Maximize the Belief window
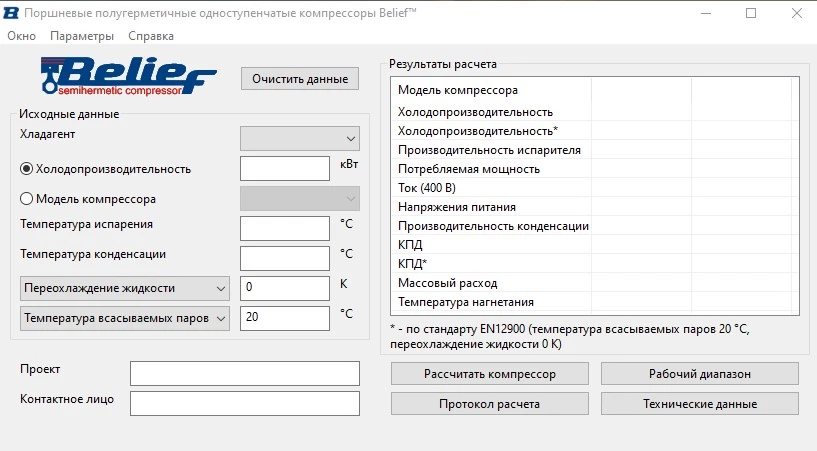This screenshot has width=817, height=451. coord(751,13)
